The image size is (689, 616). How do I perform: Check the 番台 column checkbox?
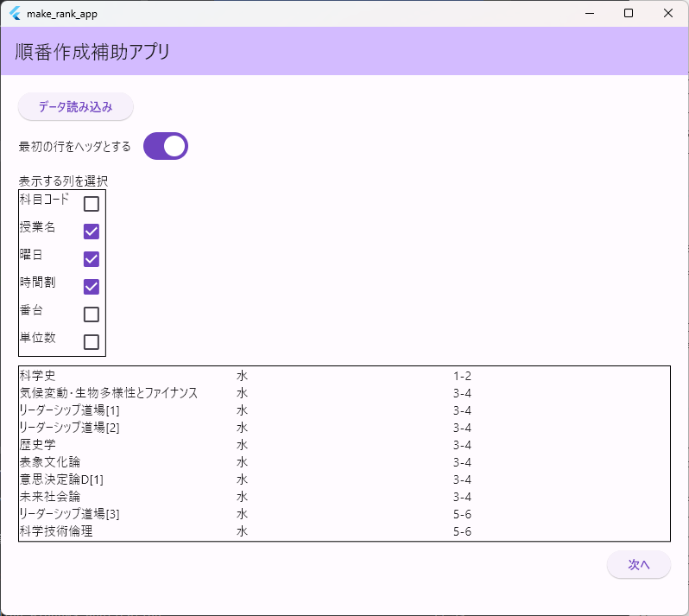[92, 314]
